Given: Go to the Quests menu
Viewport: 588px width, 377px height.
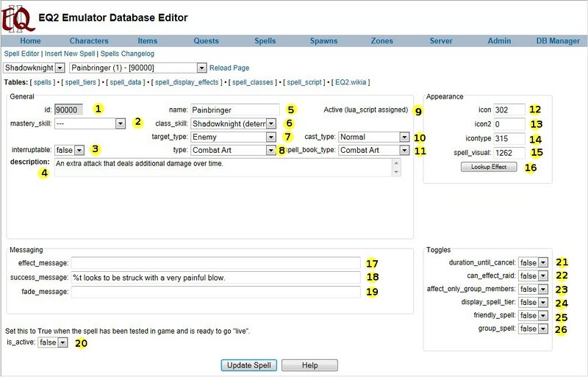Looking at the screenshot, I should [207, 41].
